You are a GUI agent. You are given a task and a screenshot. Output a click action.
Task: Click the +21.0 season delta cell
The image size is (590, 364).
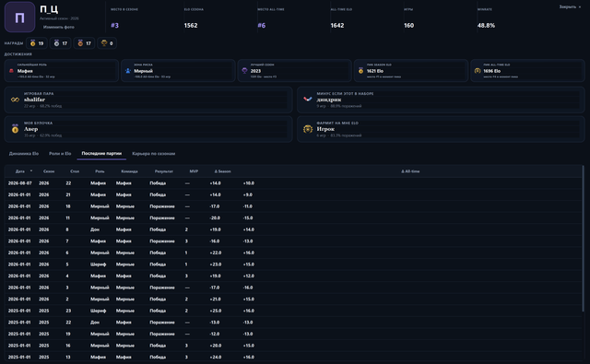[216, 299]
